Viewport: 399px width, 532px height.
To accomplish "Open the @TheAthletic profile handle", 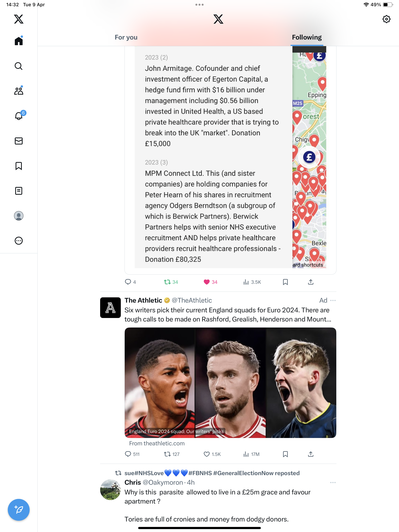I will click(x=192, y=300).
